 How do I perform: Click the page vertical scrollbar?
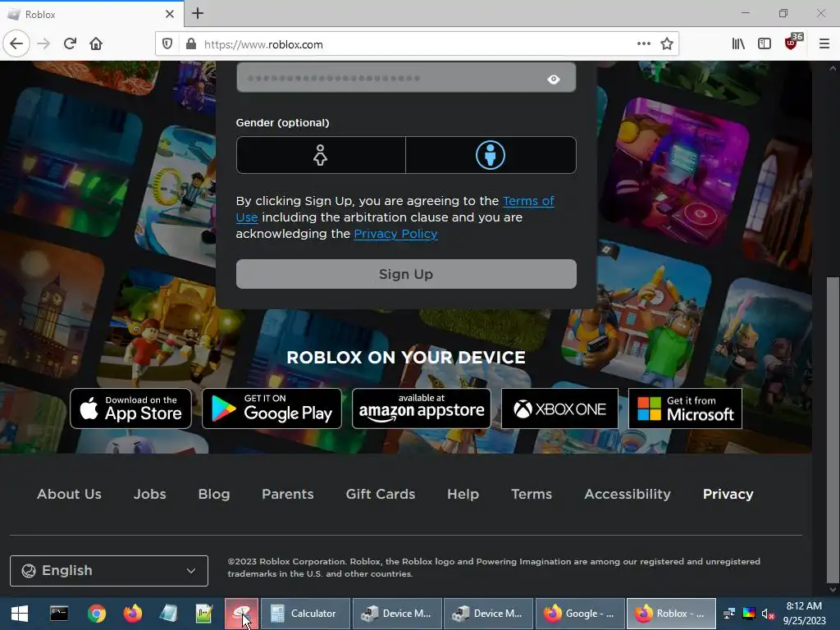(833, 428)
